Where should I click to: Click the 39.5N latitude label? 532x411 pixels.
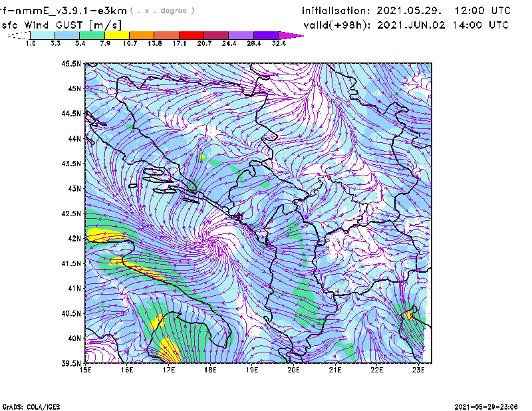(71, 363)
